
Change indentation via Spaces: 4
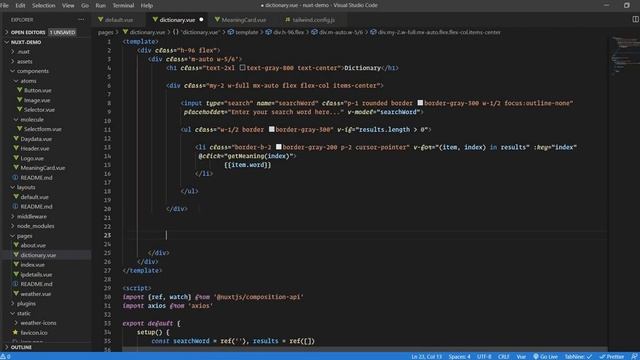tap(459, 356)
